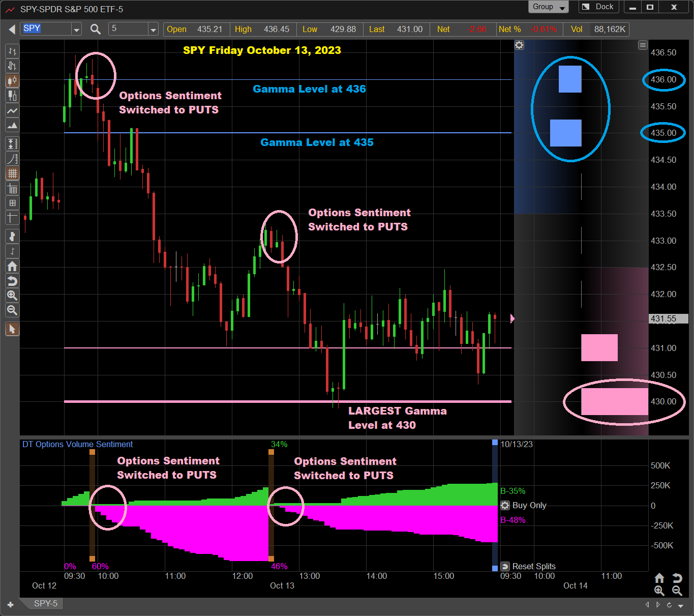Click the Vol 88,162K field

pos(595,30)
